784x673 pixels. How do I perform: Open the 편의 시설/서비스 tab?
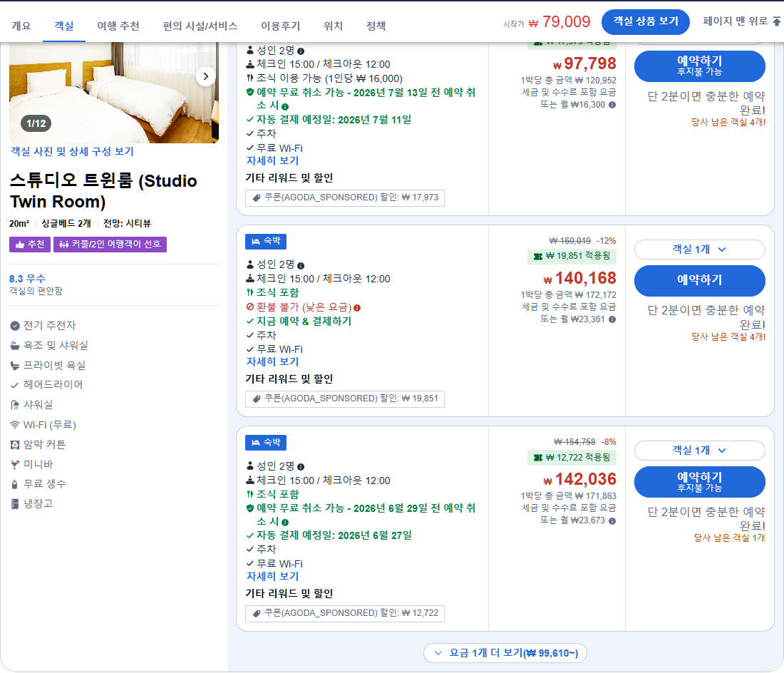(x=200, y=26)
